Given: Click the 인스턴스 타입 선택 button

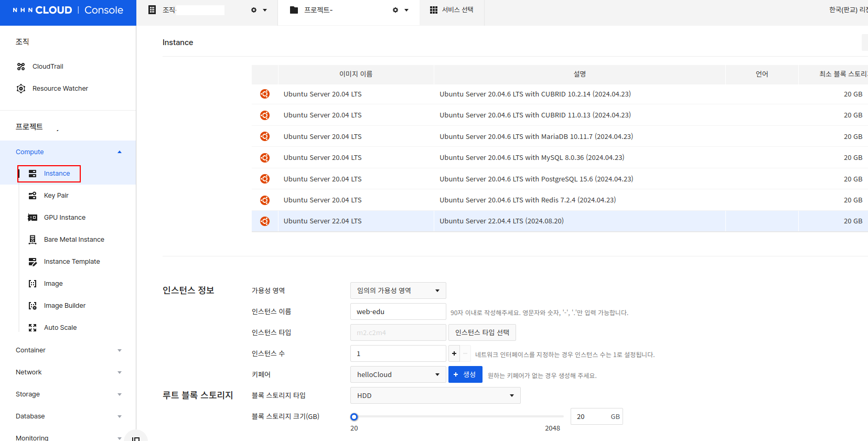Looking at the screenshot, I should [x=482, y=332].
